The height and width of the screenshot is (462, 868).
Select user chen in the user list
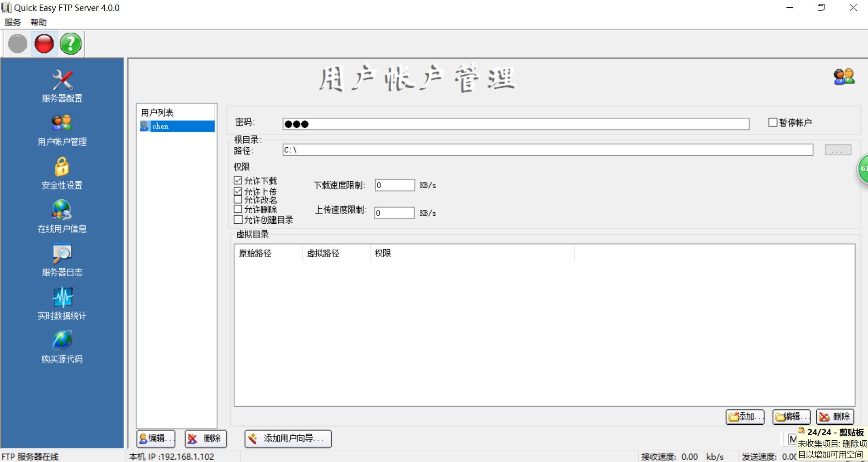[x=177, y=126]
